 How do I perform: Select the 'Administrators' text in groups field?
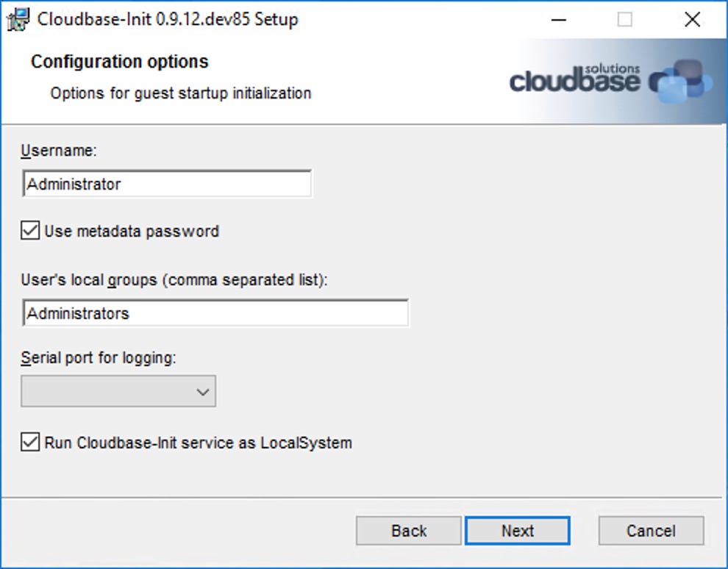(77, 312)
